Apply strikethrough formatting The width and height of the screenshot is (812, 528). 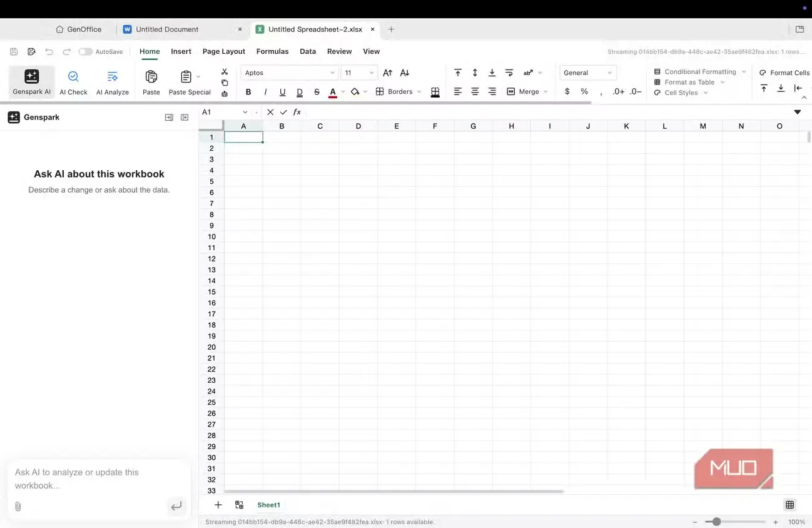coord(317,91)
